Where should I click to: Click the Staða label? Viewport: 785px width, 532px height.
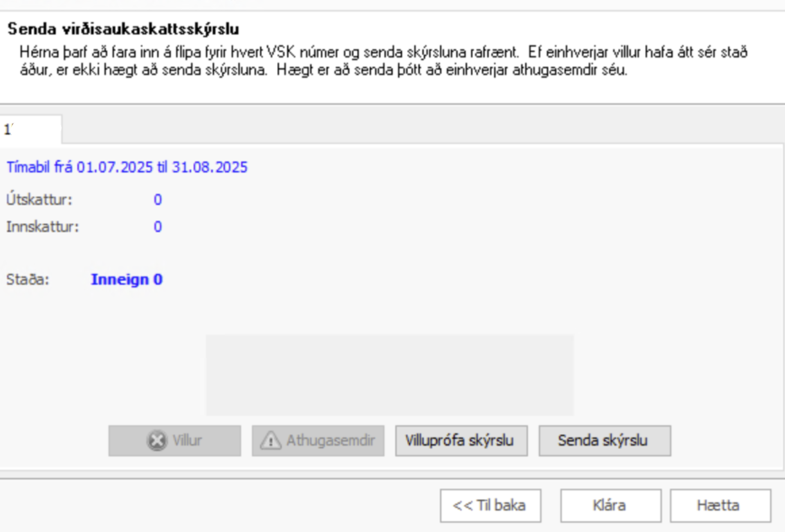28,280
